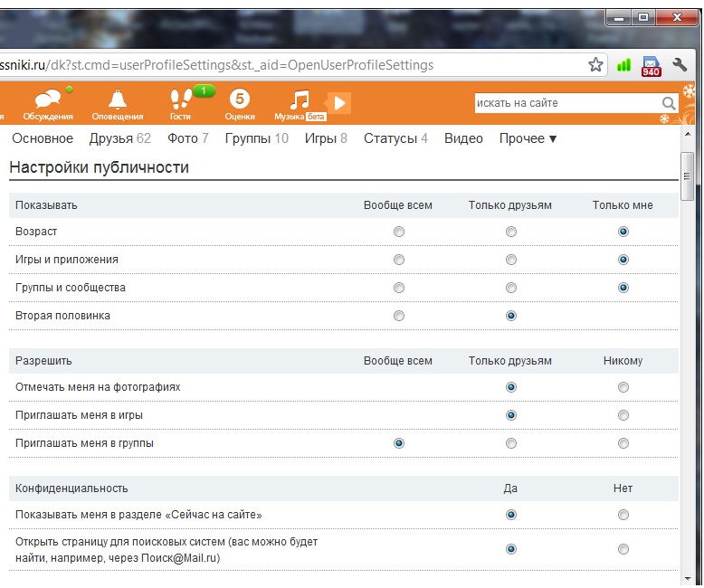704x588 pixels.
Task: Set Возраст visibility to Вообще всем
Action: click(x=398, y=232)
